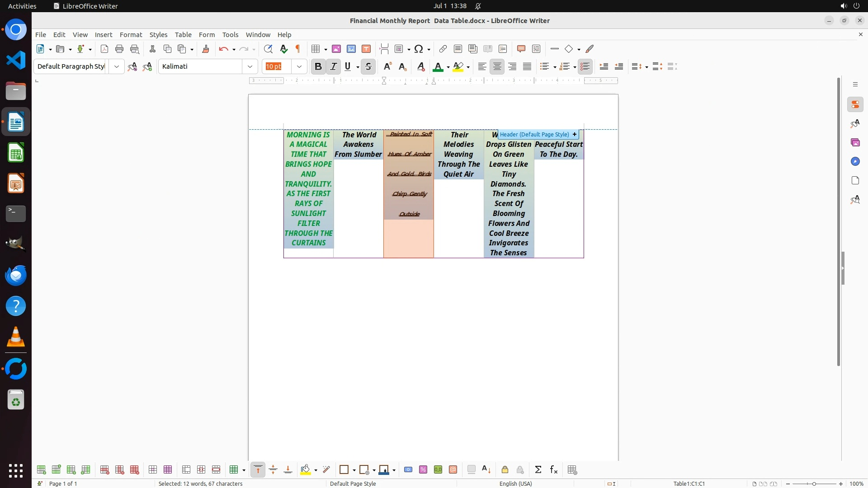868x488 pixels.
Task: Open the Table menu
Action: pos(183,35)
